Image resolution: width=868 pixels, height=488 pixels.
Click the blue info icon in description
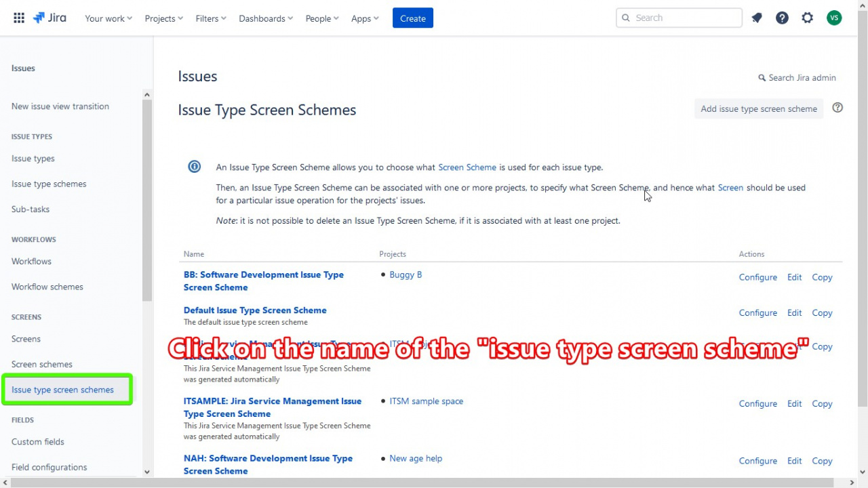tap(195, 167)
